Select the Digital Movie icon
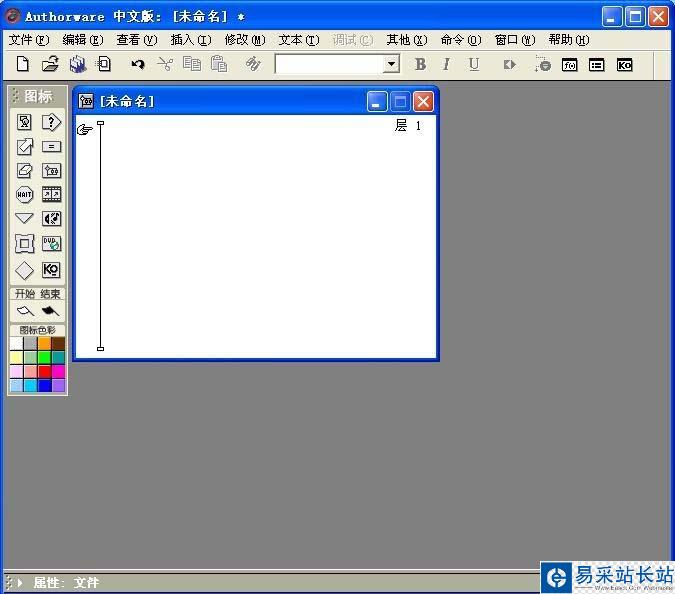Image resolution: width=675 pixels, height=594 pixels. (51, 195)
